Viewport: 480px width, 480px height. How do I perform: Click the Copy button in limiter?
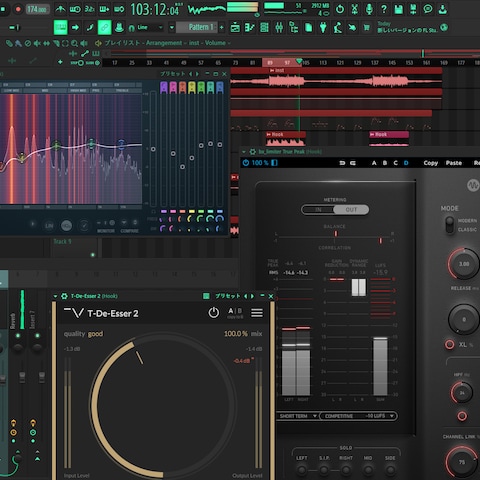click(431, 163)
